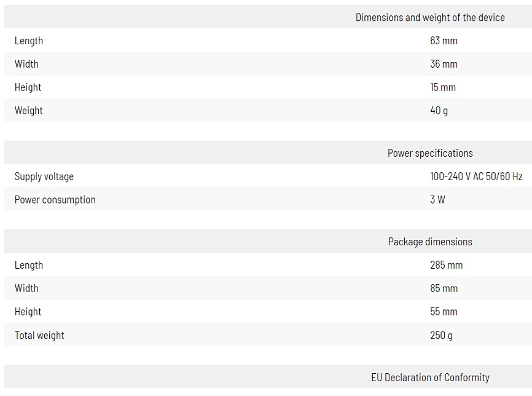Click the "Dimensions and weight of the device" header

tap(430, 17)
